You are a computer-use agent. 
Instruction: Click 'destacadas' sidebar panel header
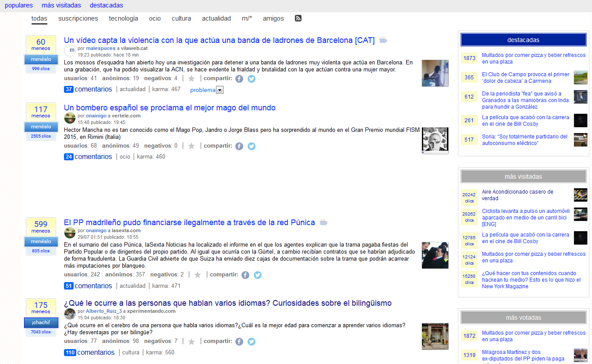523,40
